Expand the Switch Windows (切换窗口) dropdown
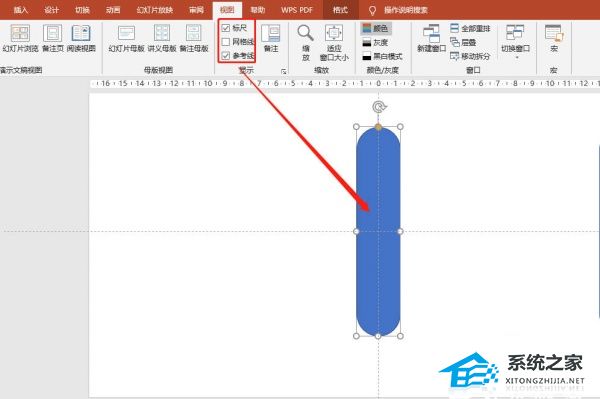The width and height of the screenshot is (600, 399). [x=515, y=41]
